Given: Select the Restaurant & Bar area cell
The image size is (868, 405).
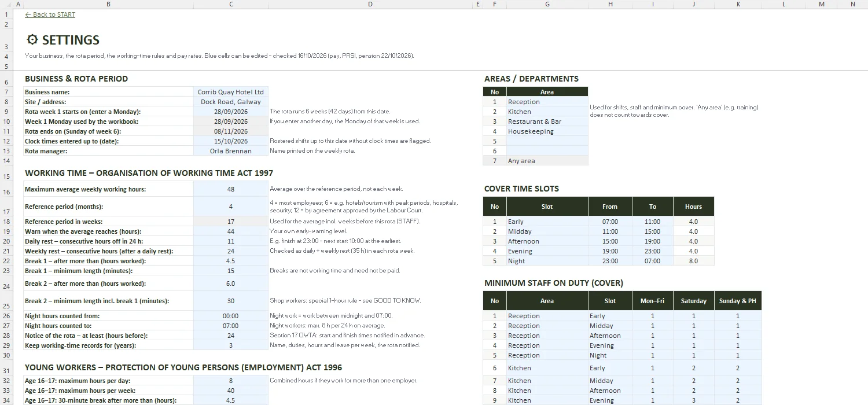Looking at the screenshot, I should [547, 122].
